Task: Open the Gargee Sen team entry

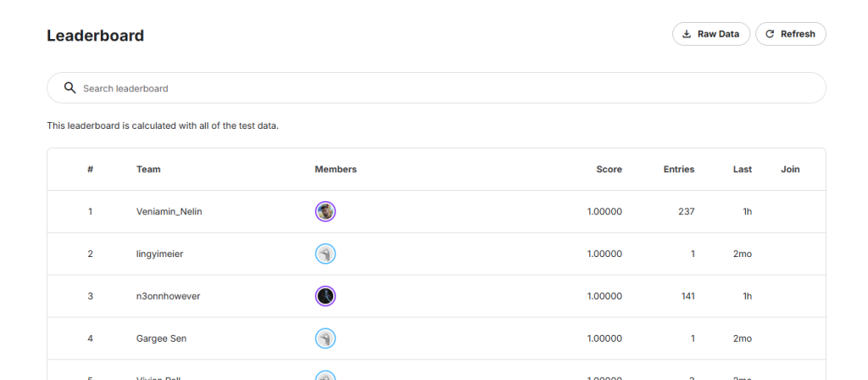Action: coord(161,338)
